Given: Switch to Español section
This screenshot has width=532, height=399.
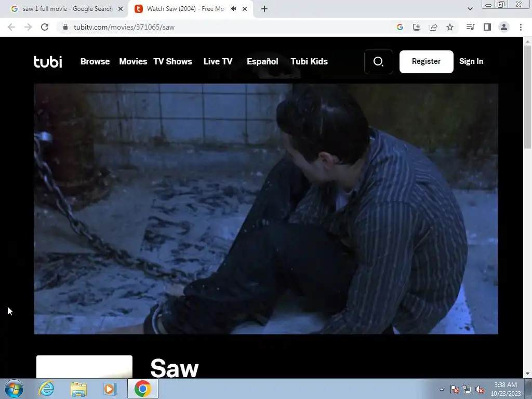Looking at the screenshot, I should coord(262,61).
